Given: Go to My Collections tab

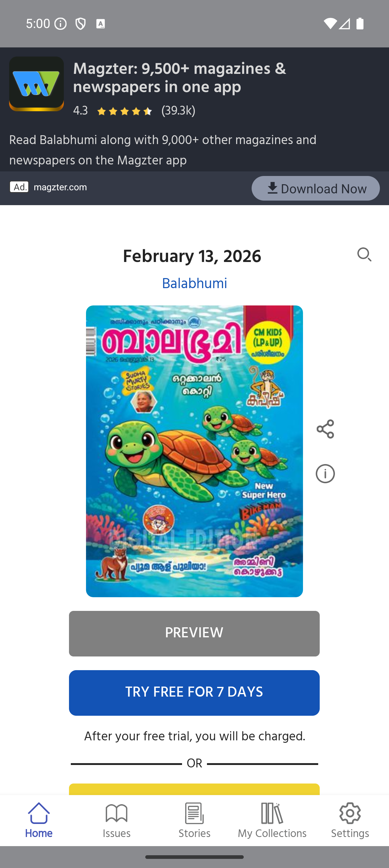Looking at the screenshot, I should coord(272,820).
